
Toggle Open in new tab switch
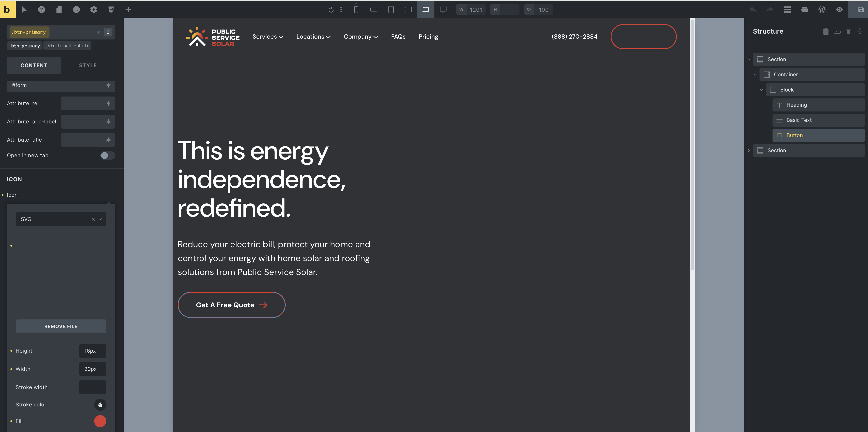[x=107, y=155]
